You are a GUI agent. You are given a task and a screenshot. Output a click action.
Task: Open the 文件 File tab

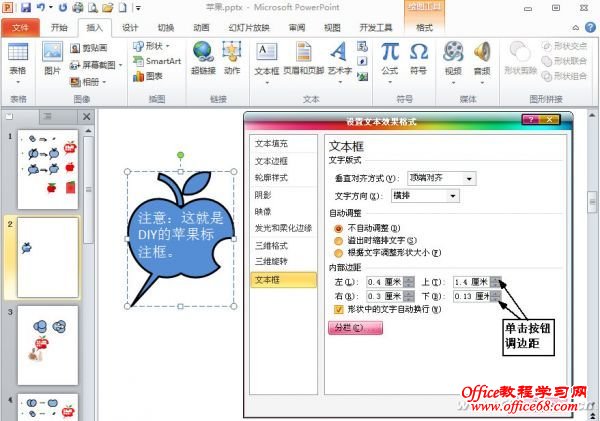20,28
